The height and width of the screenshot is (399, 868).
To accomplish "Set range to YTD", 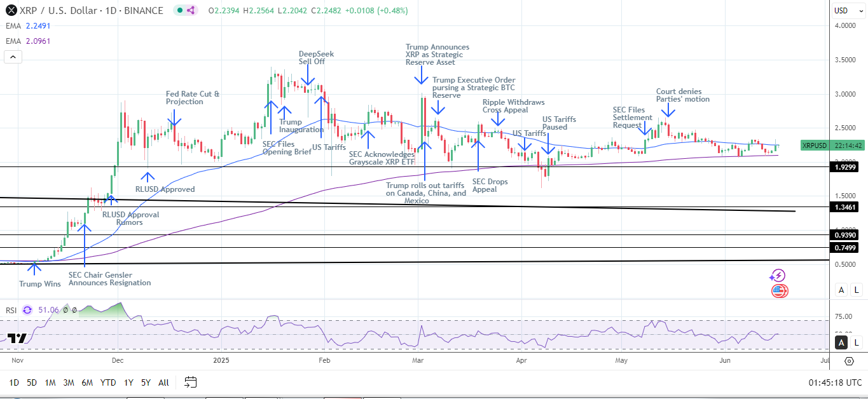I will click(108, 382).
